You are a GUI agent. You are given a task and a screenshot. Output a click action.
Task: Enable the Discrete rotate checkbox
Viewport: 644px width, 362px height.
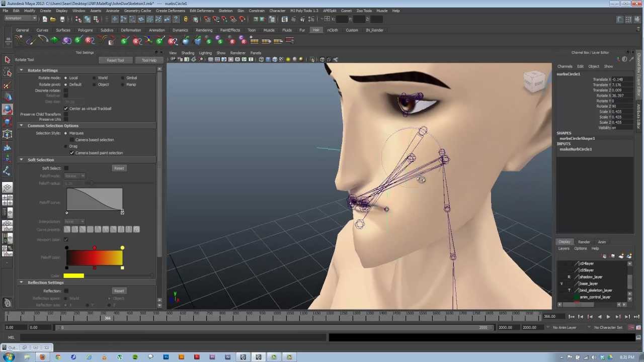[x=66, y=90]
